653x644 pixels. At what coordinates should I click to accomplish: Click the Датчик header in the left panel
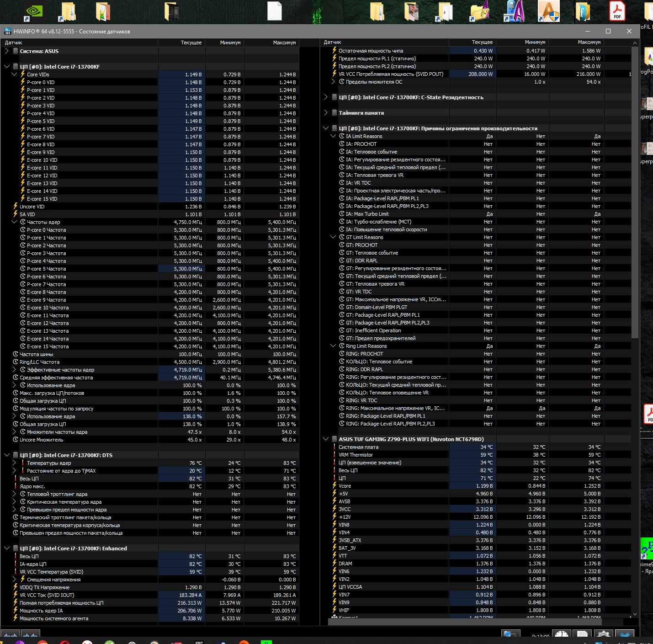[80, 43]
